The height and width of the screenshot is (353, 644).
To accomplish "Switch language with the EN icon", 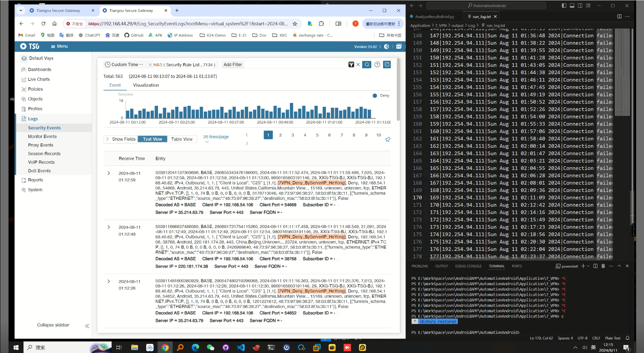I will [398, 47].
